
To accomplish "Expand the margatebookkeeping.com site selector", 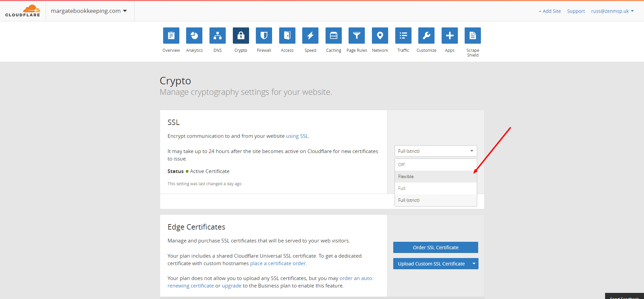I will (x=89, y=11).
